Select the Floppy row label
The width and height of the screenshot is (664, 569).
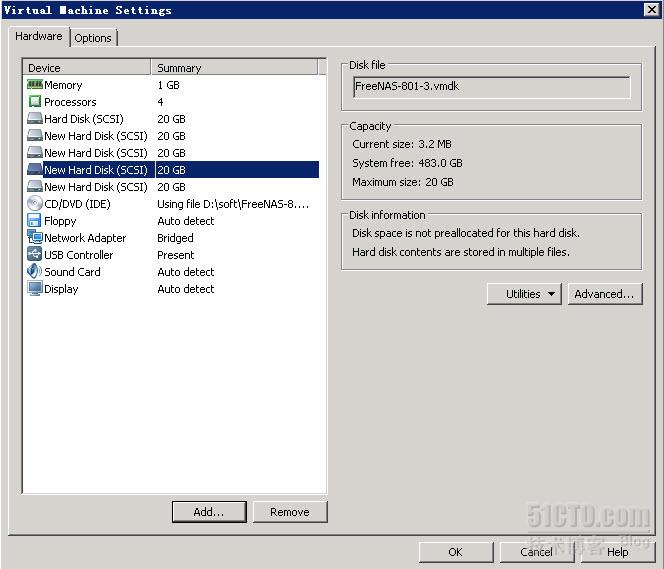coord(60,221)
